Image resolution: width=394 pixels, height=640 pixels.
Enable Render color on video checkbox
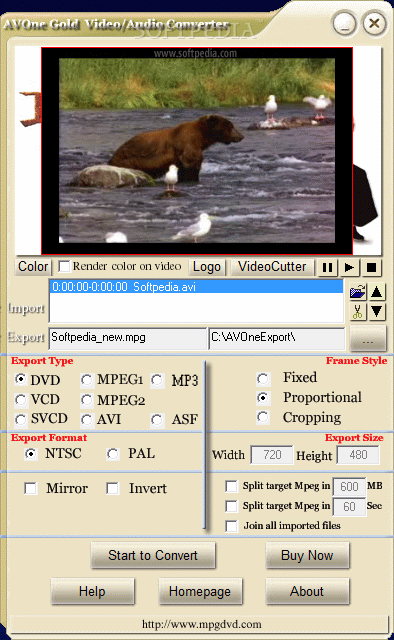click(64, 267)
